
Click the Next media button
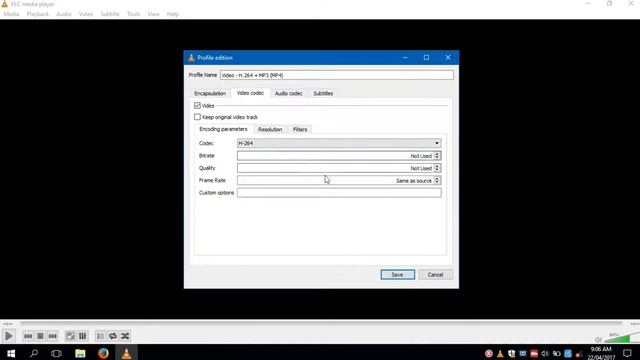point(53,336)
